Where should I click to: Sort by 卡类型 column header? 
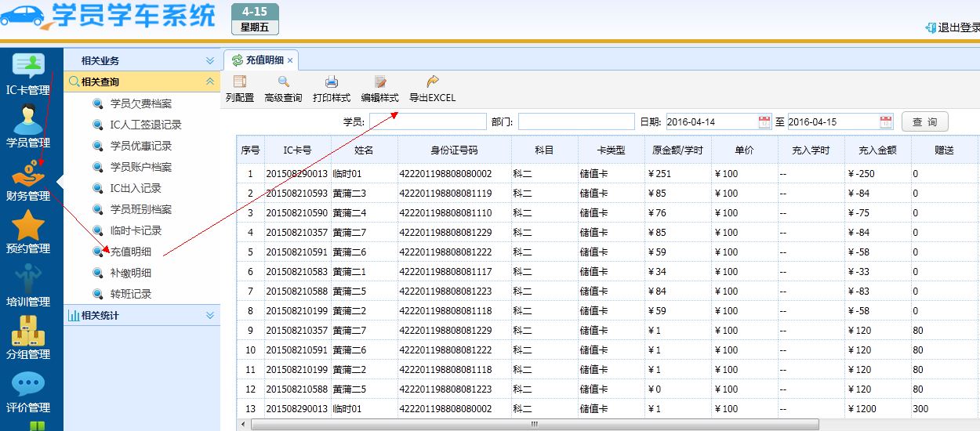[611, 150]
